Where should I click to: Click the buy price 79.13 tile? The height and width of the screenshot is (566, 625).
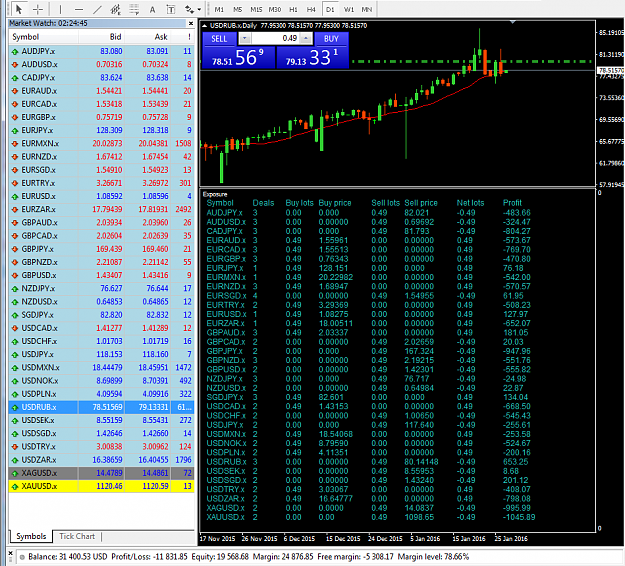[x=312, y=57]
